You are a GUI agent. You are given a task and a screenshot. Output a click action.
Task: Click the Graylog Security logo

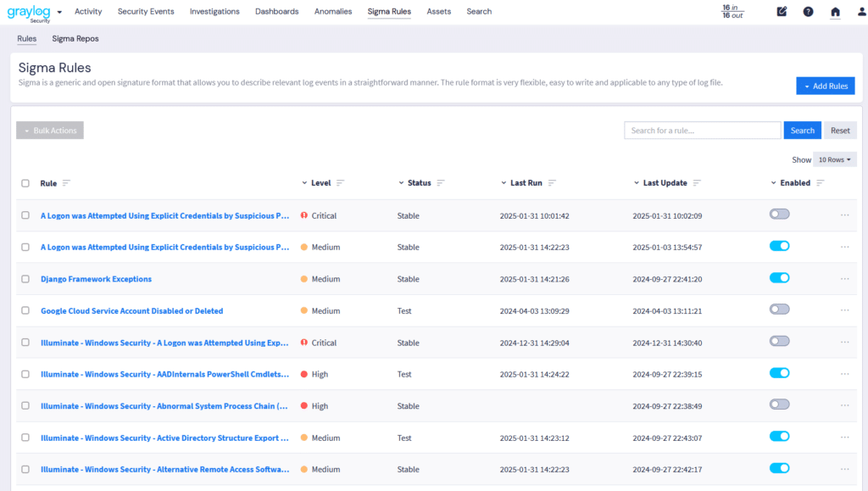[29, 12]
